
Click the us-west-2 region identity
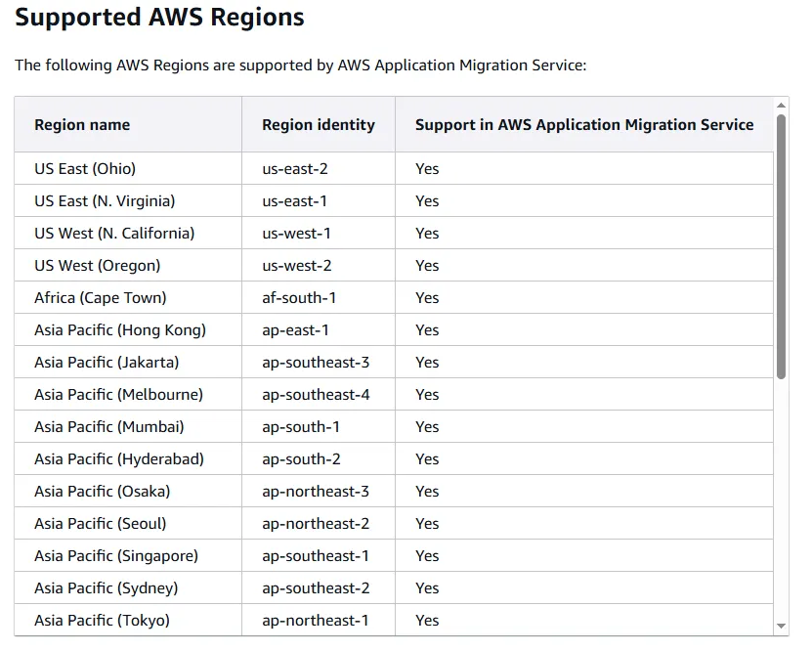point(297,266)
